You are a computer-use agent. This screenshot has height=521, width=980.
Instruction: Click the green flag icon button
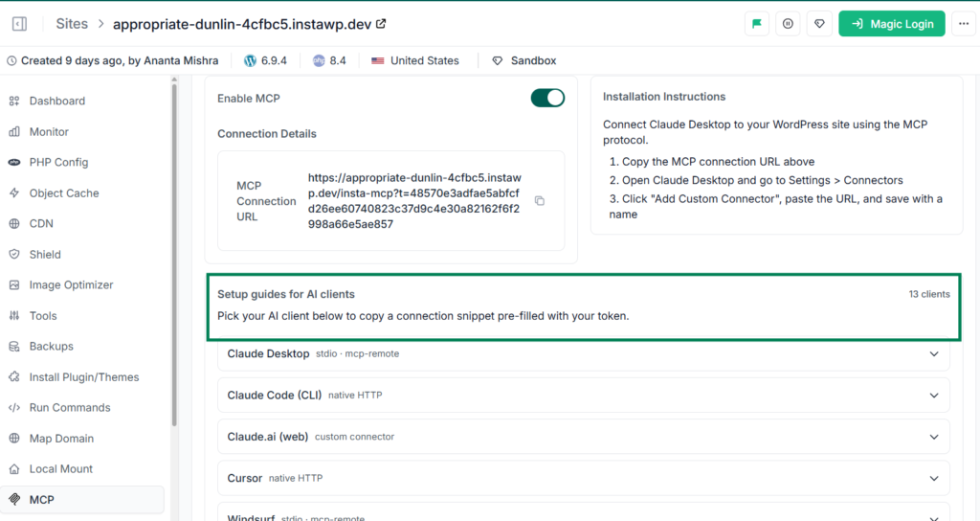[x=757, y=24]
